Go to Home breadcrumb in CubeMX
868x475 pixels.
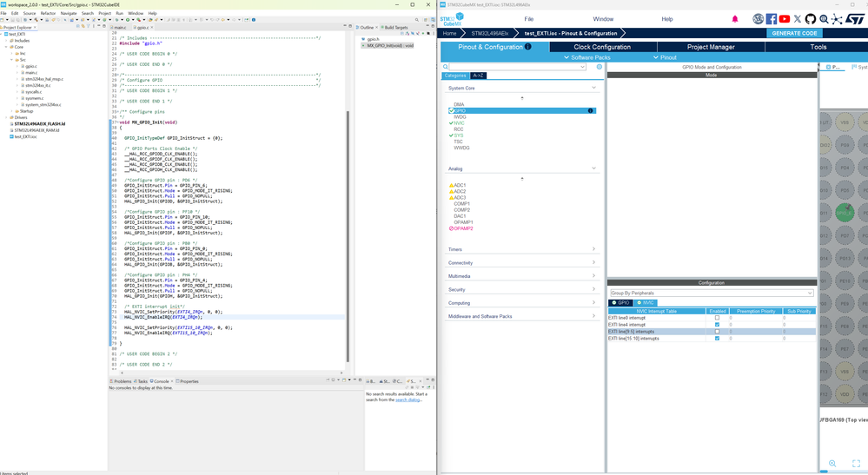click(449, 33)
